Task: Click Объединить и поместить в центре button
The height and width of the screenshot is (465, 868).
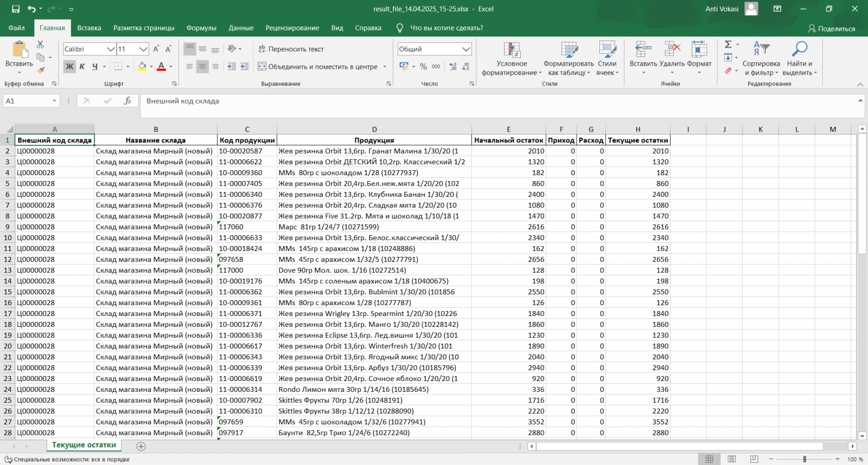Action: (x=317, y=67)
